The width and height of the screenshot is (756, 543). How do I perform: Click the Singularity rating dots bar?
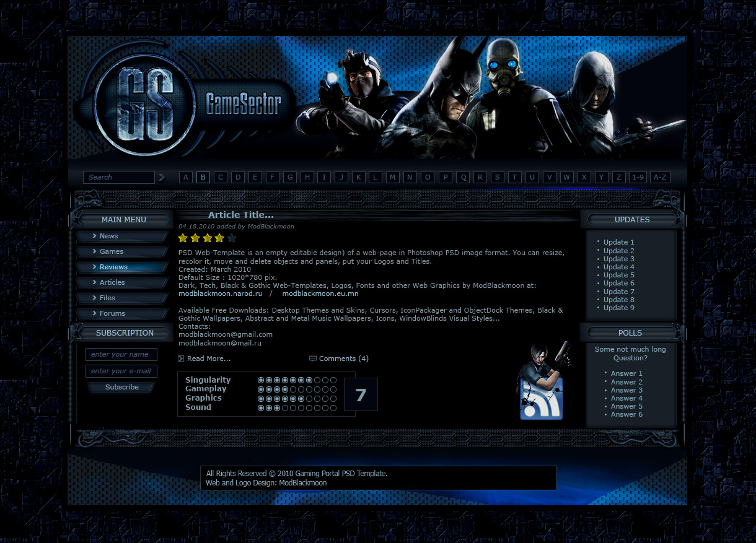click(x=297, y=380)
